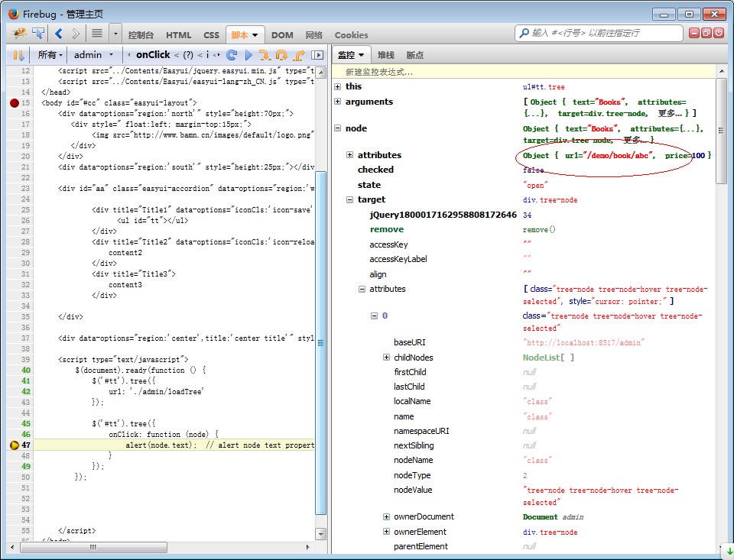Open the 断点 breakpoints side tab
Viewport: 734px width, 560px height.
click(x=415, y=55)
